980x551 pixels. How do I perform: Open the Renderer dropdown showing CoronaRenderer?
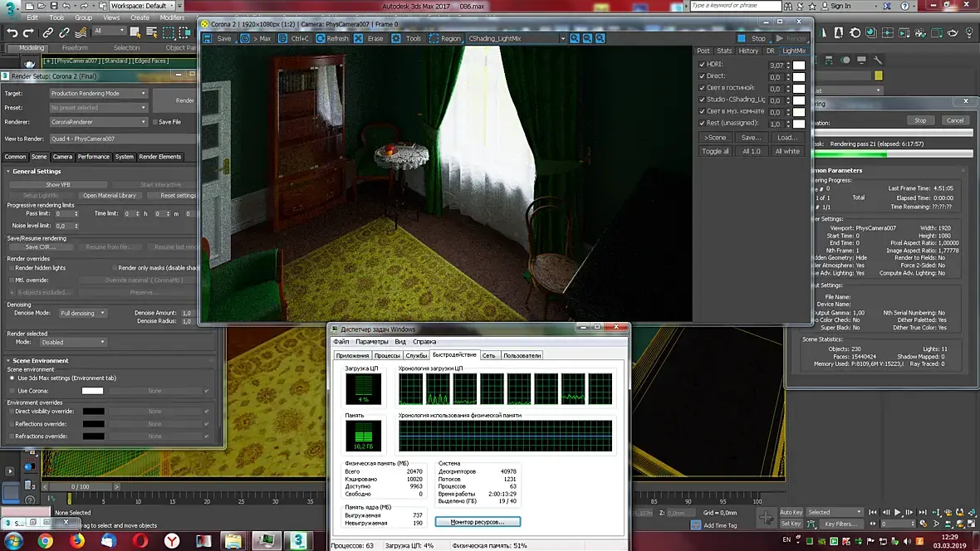(98, 122)
